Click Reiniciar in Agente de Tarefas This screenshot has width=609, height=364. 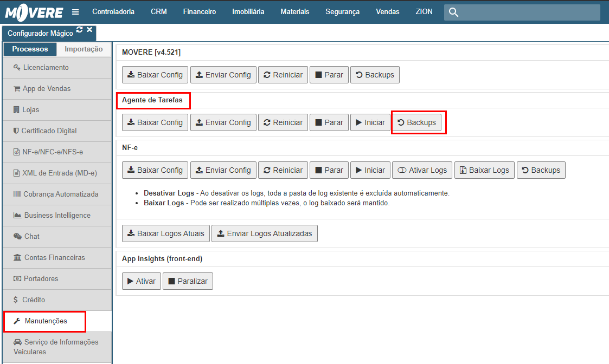click(283, 122)
